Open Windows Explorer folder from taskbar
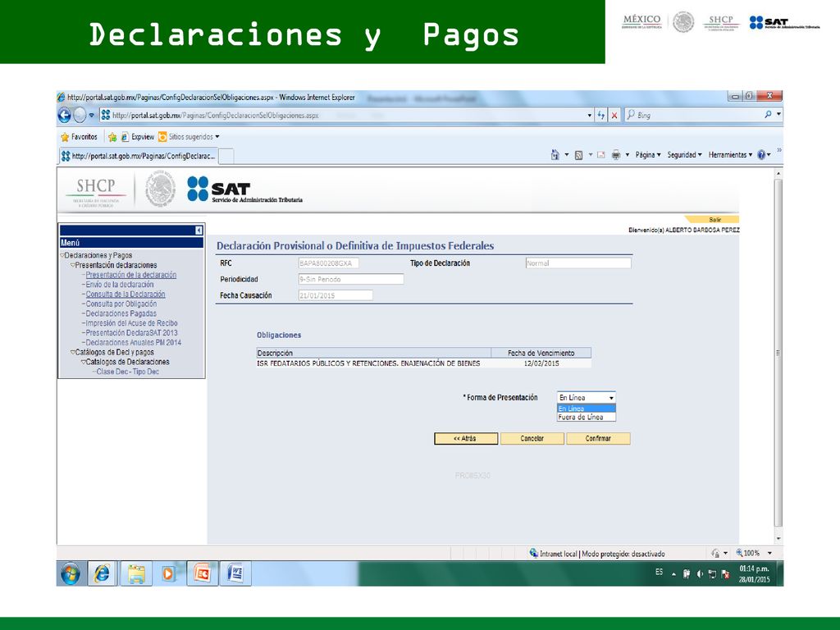Viewport: 840px width, 630px height. [136, 573]
